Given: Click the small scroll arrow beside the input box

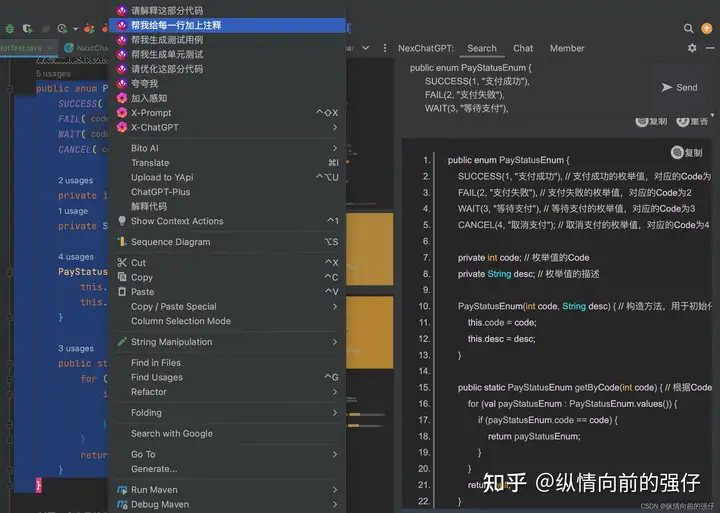Looking at the screenshot, I should tap(712, 115).
